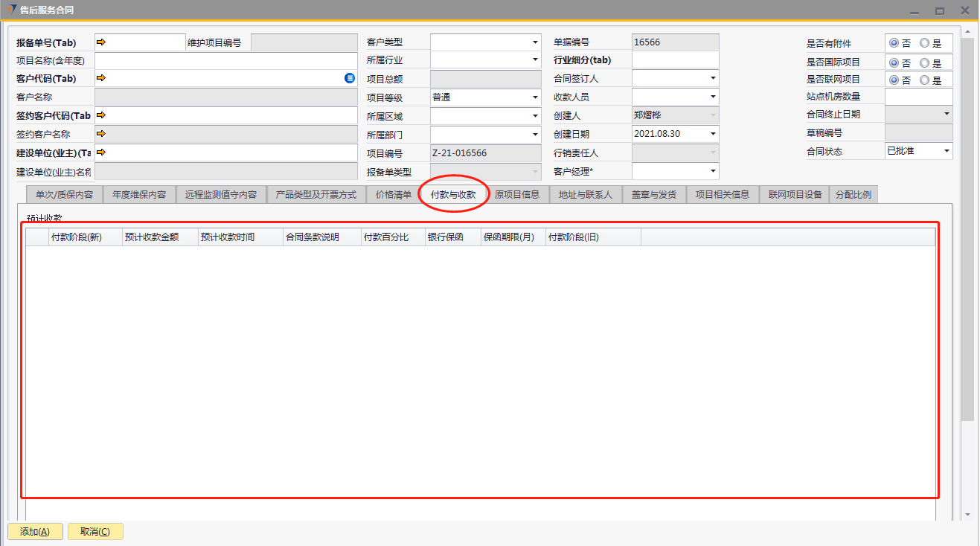This screenshot has height=546, width=980.
Task: Open the 联网项目设备 tab
Action: 795,194
